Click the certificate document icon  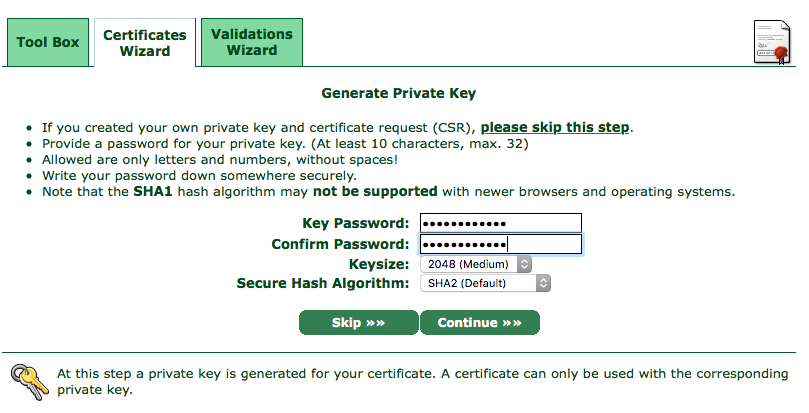772,42
